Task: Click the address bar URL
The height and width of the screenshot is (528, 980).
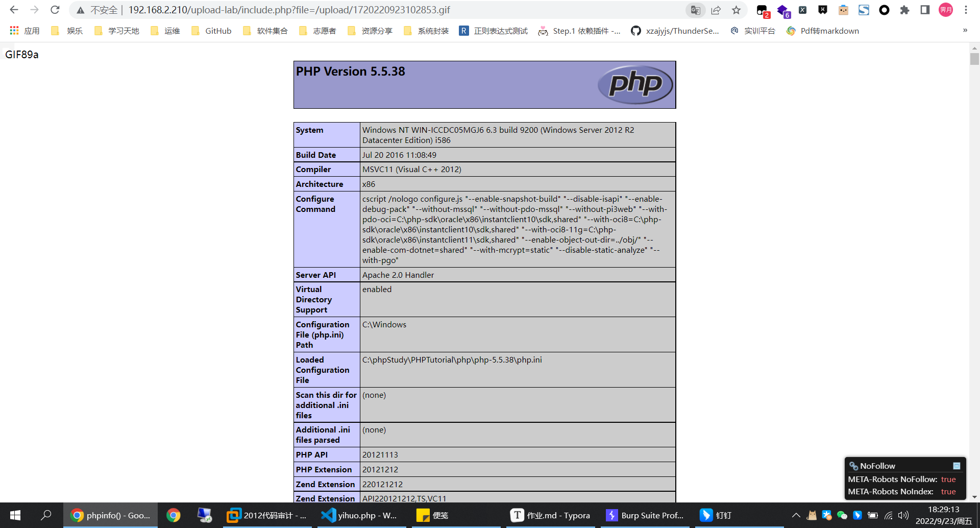Action: tap(289, 10)
